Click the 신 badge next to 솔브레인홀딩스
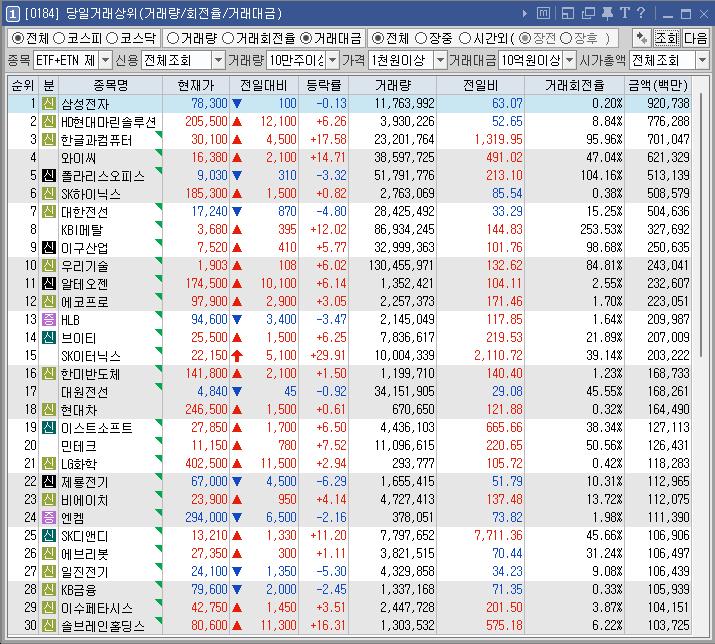Viewport: 715px width, 644px height. click(49, 625)
